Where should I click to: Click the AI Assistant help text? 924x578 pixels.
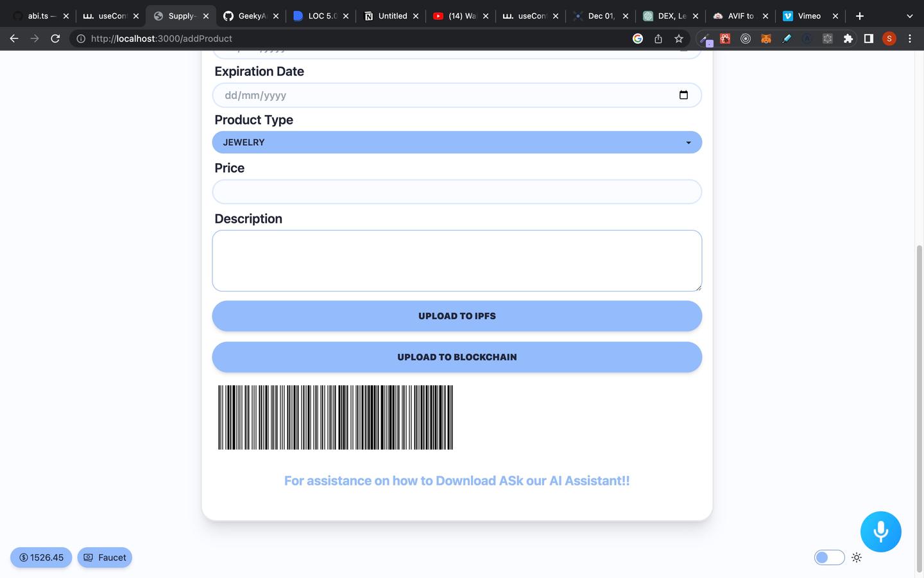(x=457, y=481)
